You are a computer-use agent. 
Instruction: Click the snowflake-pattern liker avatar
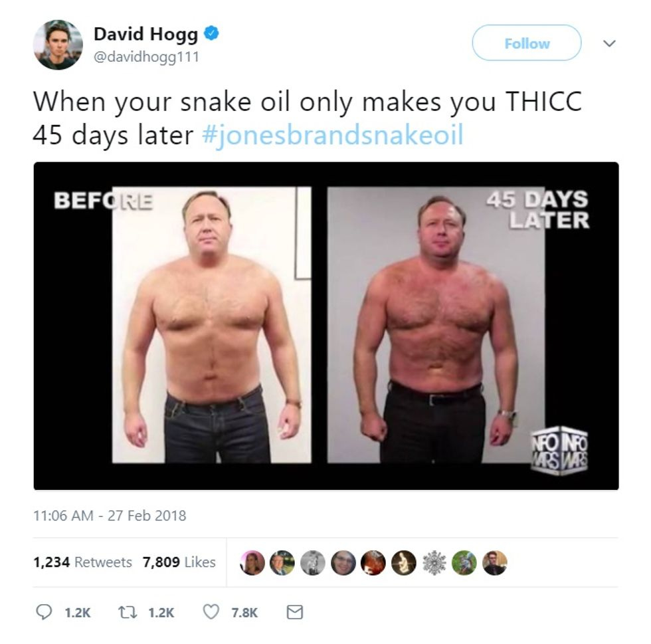pos(434,562)
